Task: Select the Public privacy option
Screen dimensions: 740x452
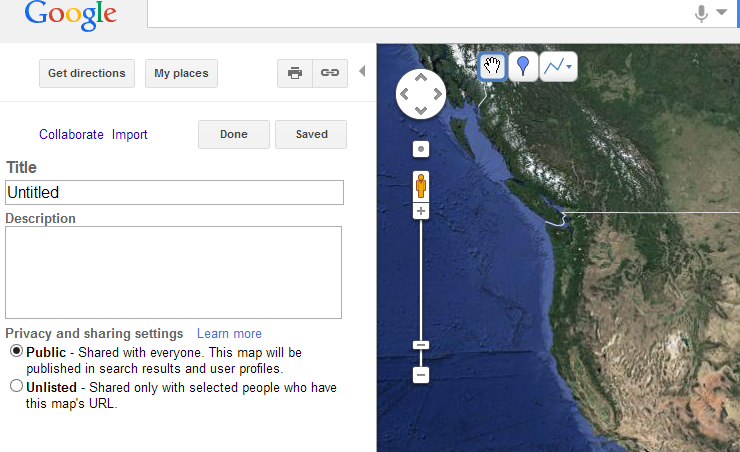Action: (x=17, y=351)
